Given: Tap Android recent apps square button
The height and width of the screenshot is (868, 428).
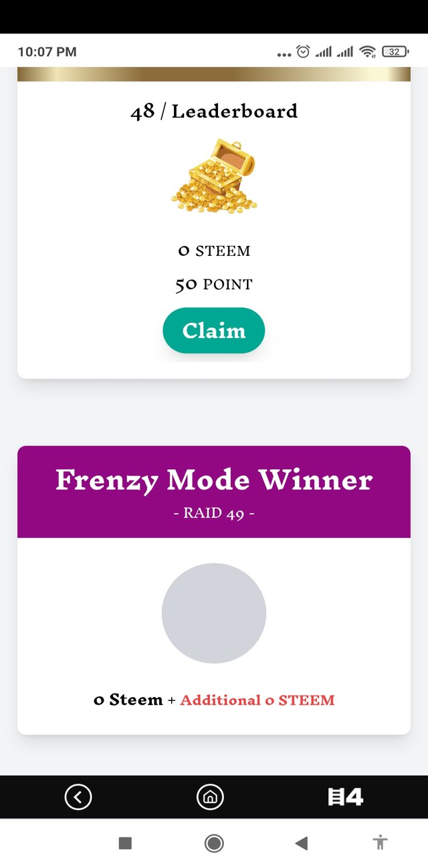Looking at the screenshot, I should pyautogui.click(x=125, y=843).
